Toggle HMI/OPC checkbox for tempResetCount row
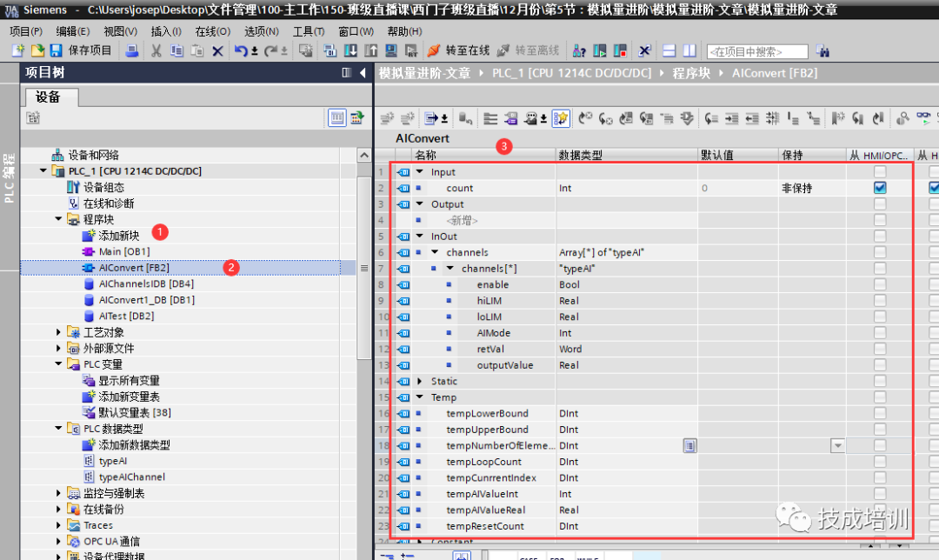Image resolution: width=939 pixels, height=560 pixels. pos(880,526)
